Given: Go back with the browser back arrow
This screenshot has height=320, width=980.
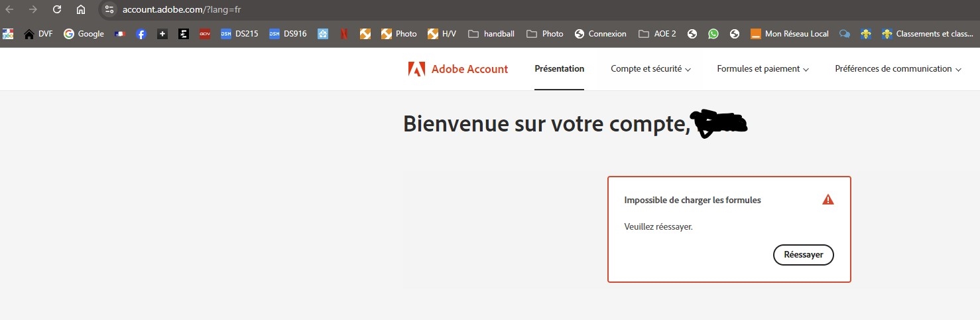Looking at the screenshot, I should pos(9,9).
